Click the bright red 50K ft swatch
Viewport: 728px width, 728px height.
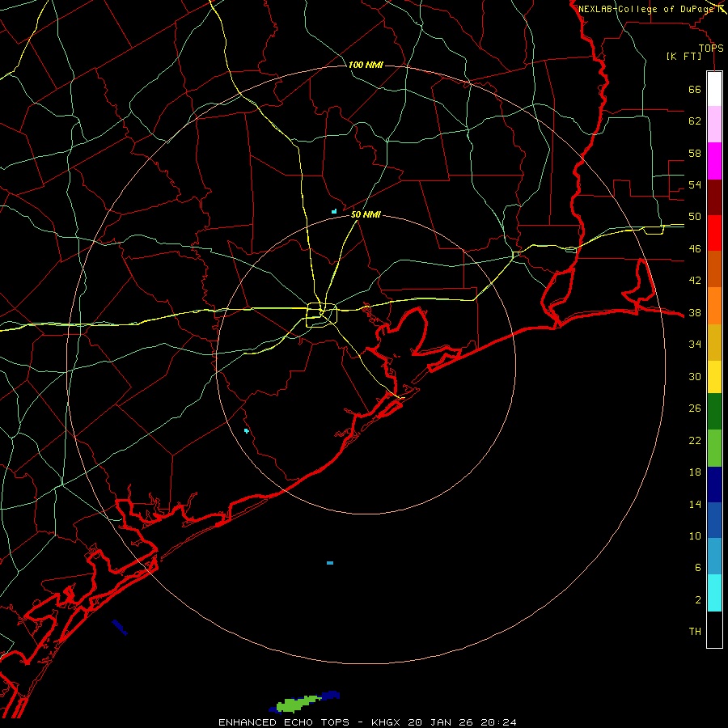(714, 233)
